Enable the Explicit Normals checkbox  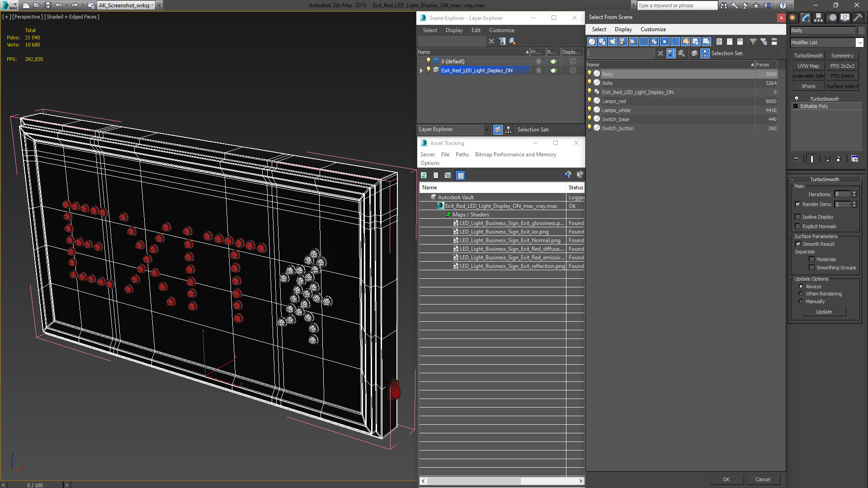pyautogui.click(x=797, y=226)
